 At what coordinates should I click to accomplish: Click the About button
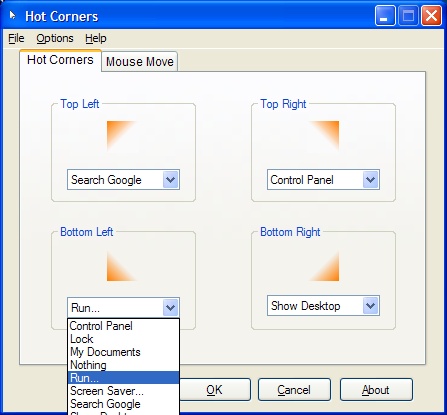(376, 390)
